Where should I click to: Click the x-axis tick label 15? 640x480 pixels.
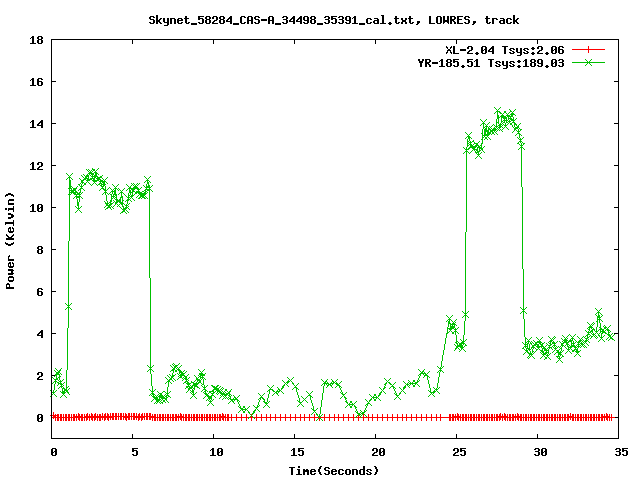tap(297, 452)
